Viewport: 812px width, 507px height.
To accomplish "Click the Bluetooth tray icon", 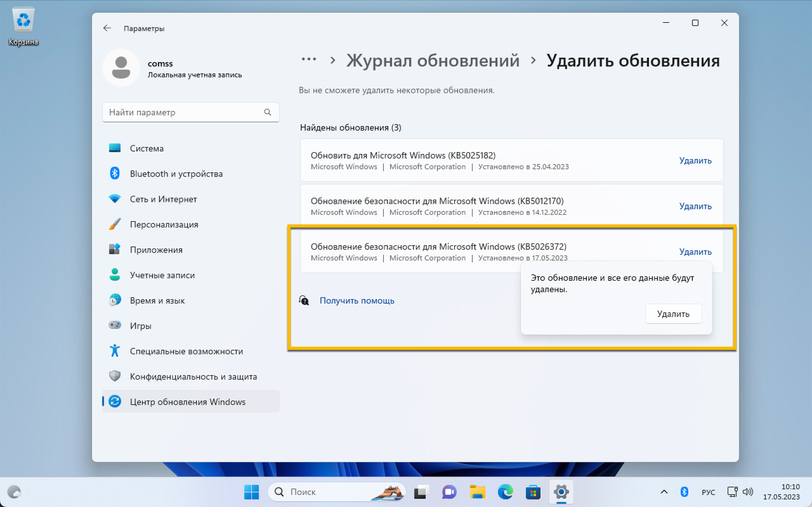I will [x=684, y=492].
